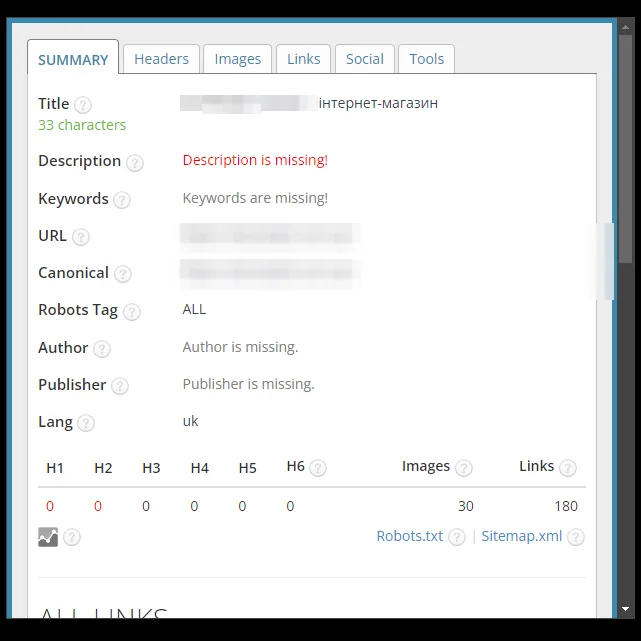Screen dimensions: 641x641
Task: Switch to the Images tab
Action: tap(238, 59)
